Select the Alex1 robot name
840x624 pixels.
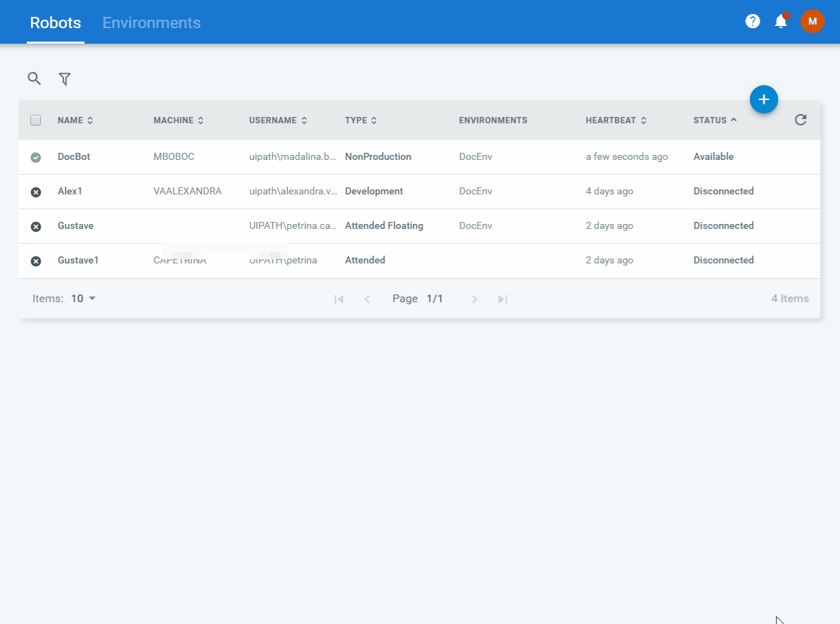(x=70, y=191)
